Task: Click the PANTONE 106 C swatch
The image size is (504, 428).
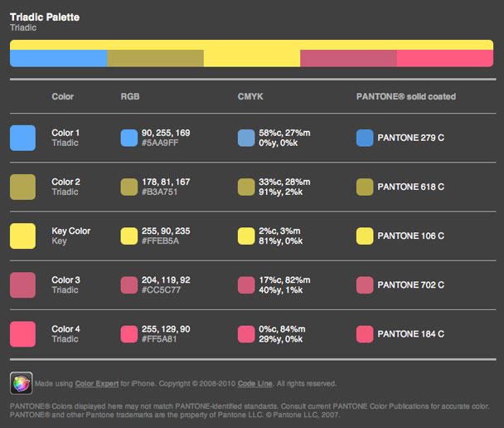Action: click(365, 236)
